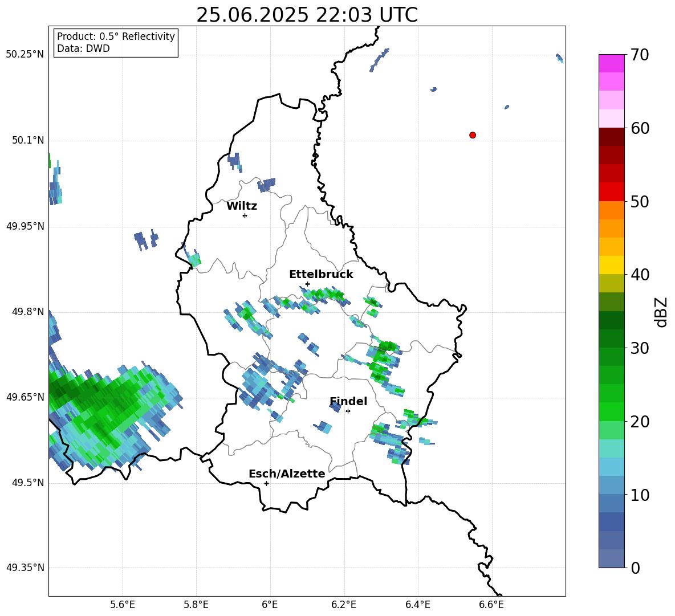Screen dimensions: 675x616
Task: Click the Wiltz station cross marker
Action: [245, 215]
